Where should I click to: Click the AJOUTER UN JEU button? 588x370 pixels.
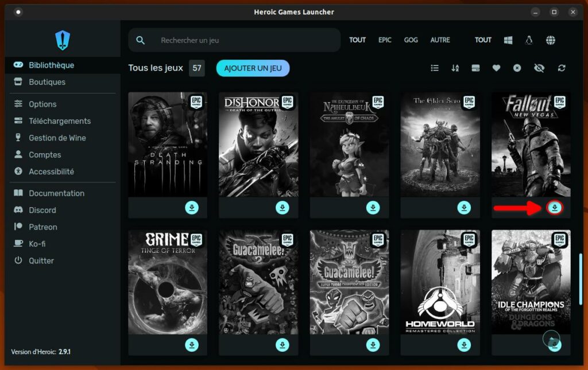point(253,68)
